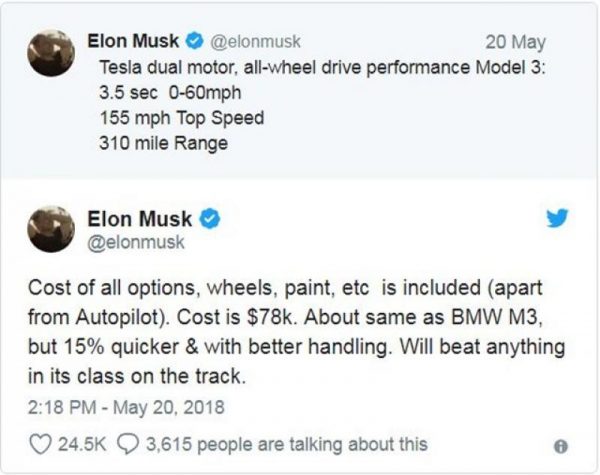Click the heart like icon

coord(40,444)
